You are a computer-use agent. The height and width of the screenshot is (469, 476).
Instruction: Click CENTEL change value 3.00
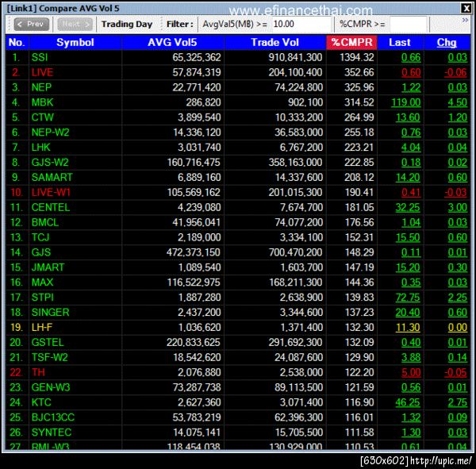tap(458, 207)
